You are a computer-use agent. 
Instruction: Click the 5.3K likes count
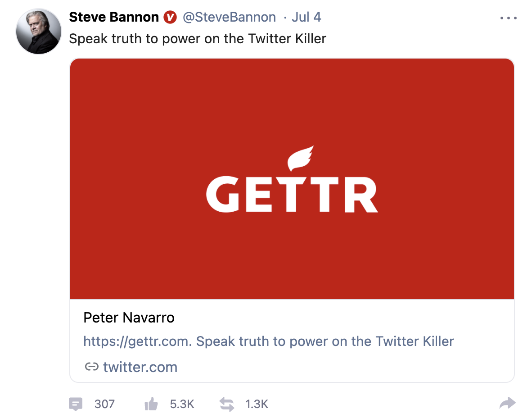click(182, 404)
